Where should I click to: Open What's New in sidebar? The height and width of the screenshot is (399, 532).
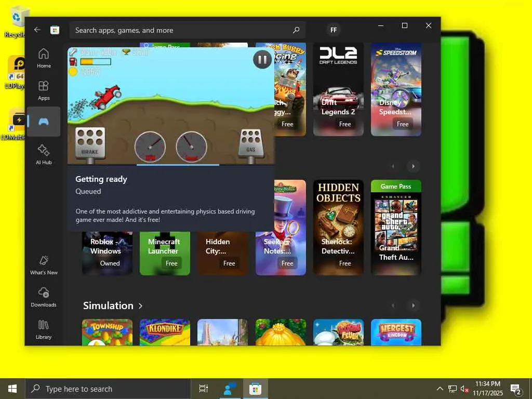point(44,265)
